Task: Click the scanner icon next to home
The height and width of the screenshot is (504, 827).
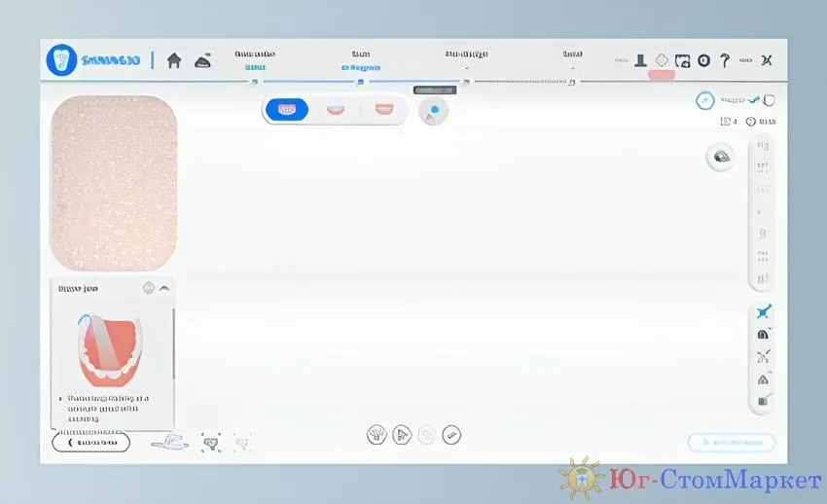Action: point(202,60)
